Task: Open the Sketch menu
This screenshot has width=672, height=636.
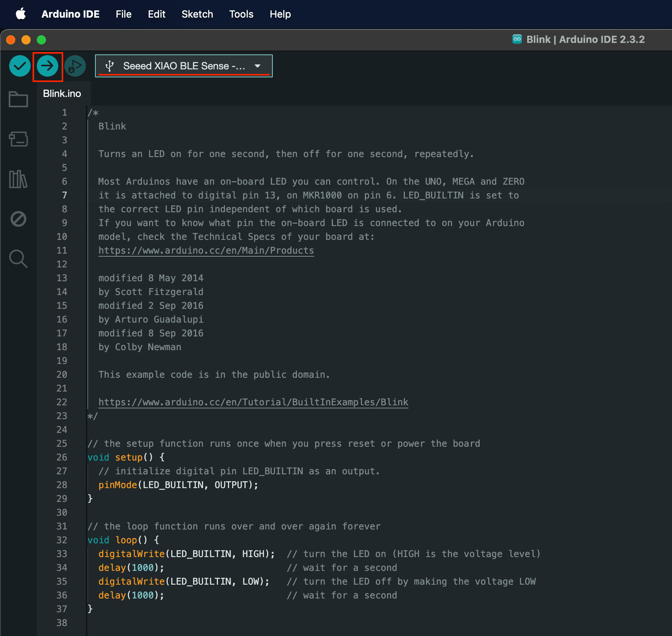Action: [197, 14]
